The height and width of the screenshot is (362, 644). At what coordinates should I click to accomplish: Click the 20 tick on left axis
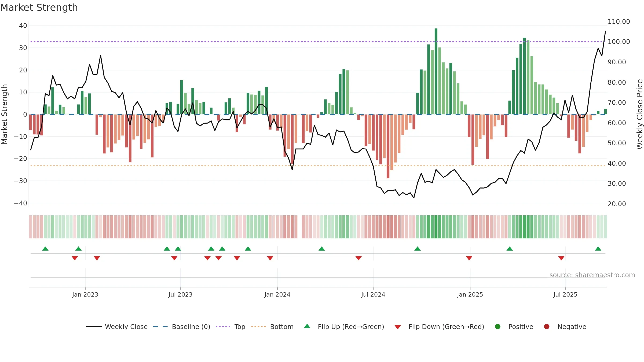[x=23, y=70]
